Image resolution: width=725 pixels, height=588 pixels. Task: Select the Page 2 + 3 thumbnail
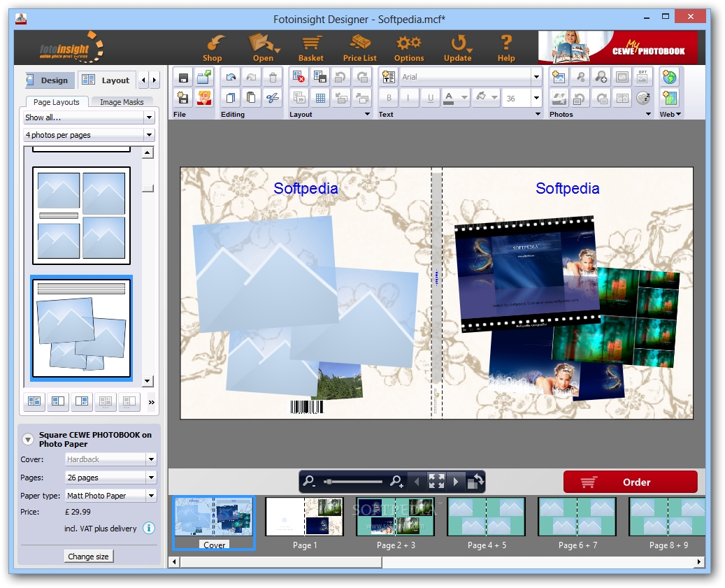(x=395, y=517)
